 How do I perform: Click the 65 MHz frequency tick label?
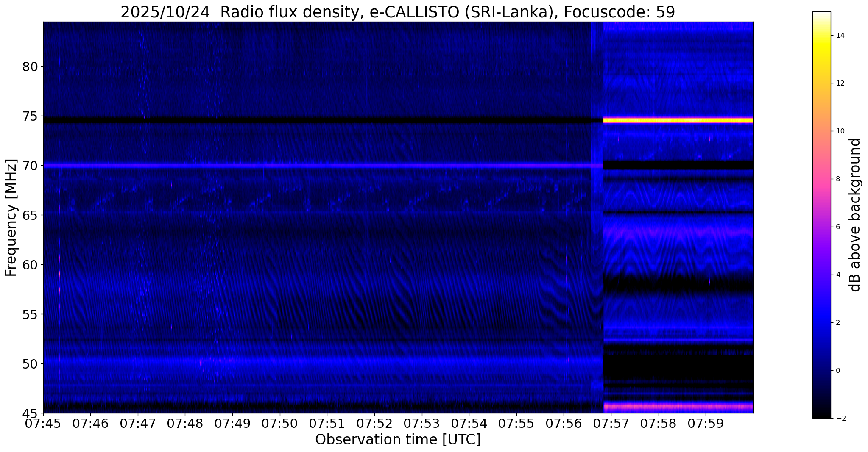(x=30, y=215)
